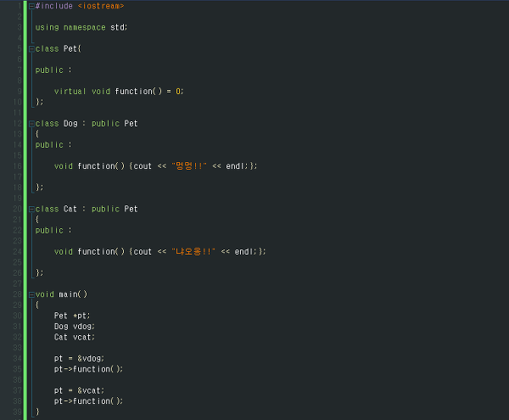Collapse the void main() fold marker
Image resolution: width=509 pixels, height=420 pixels.
pos(31,294)
